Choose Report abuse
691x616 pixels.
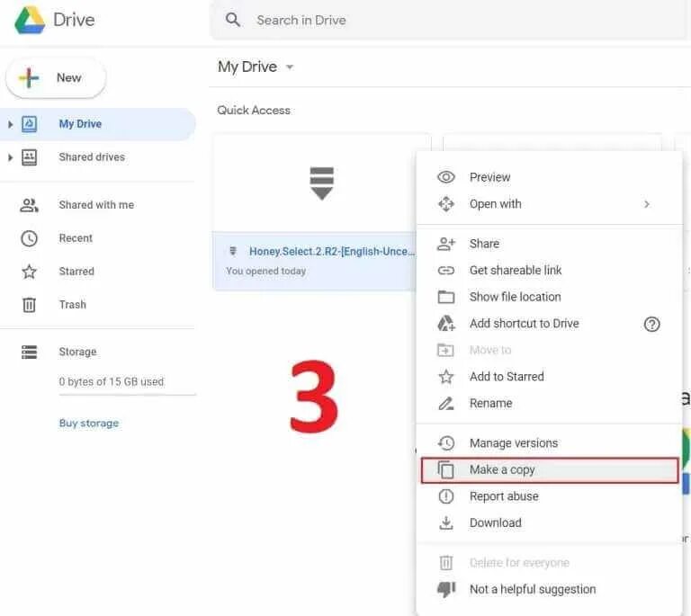(549, 496)
